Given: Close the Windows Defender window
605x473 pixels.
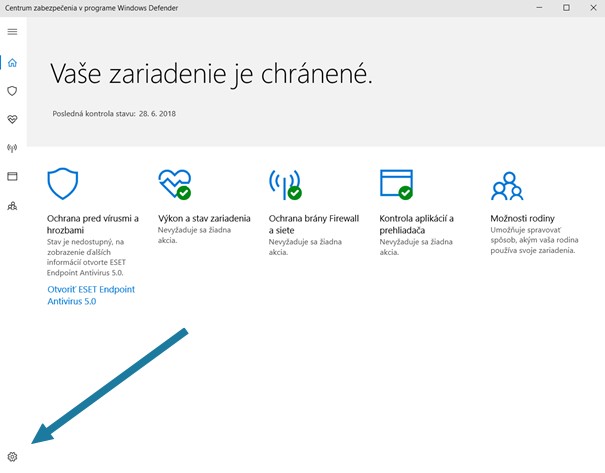Looking at the screenshot, I should click(587, 9).
